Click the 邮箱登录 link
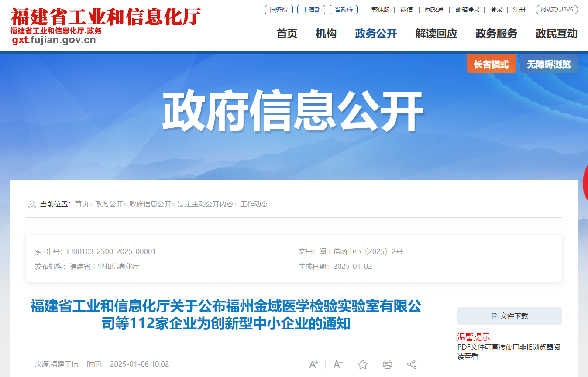 tap(468, 10)
